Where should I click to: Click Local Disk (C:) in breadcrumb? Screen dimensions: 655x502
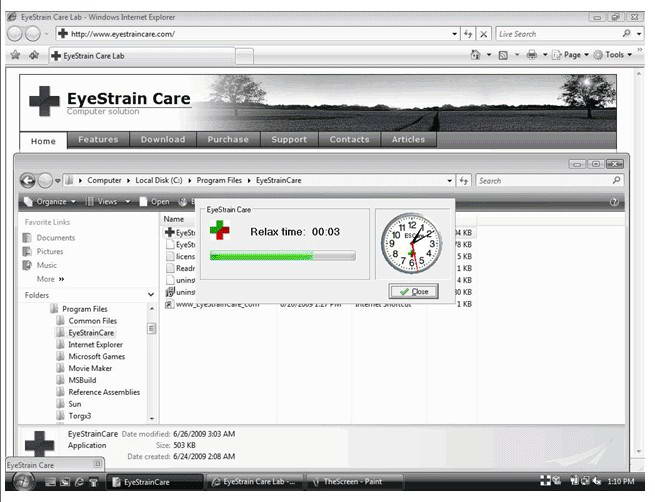point(159,180)
